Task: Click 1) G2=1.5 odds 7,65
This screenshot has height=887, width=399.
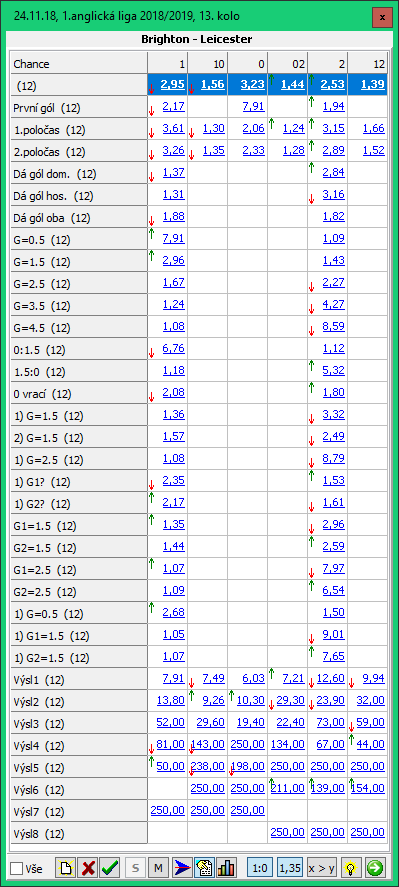Action: (x=333, y=657)
